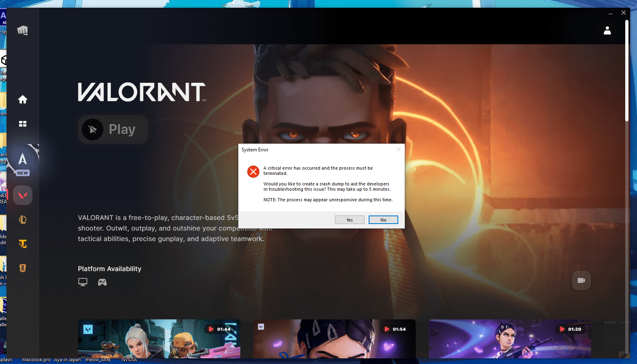637x364 pixels.
Task: Minimize the Riot Client window
Action: [x=610, y=13]
